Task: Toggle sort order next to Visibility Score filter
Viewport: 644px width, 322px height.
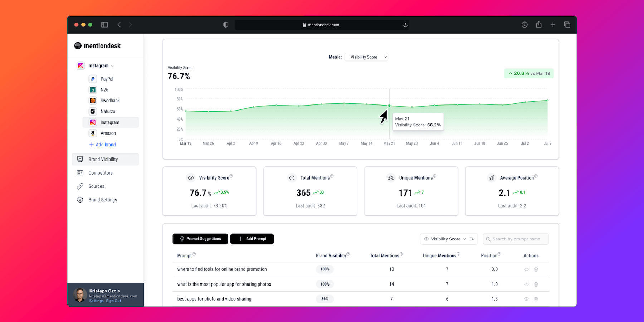Action: [x=472, y=239]
